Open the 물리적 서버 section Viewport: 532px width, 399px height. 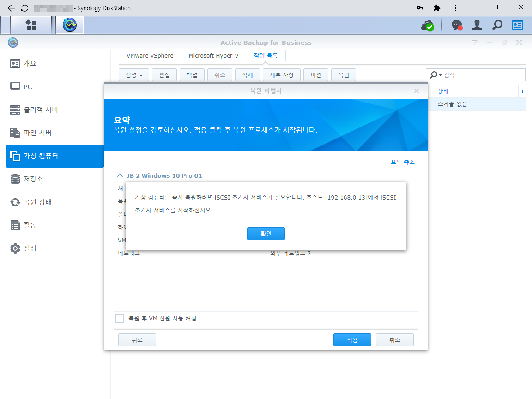pyautogui.click(x=55, y=109)
